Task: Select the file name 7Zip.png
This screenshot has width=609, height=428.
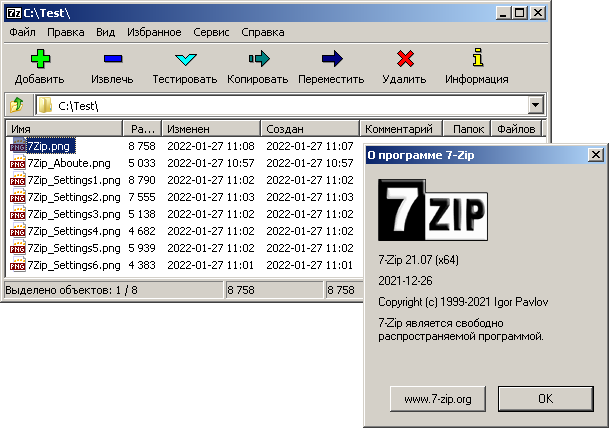Action: (49, 146)
